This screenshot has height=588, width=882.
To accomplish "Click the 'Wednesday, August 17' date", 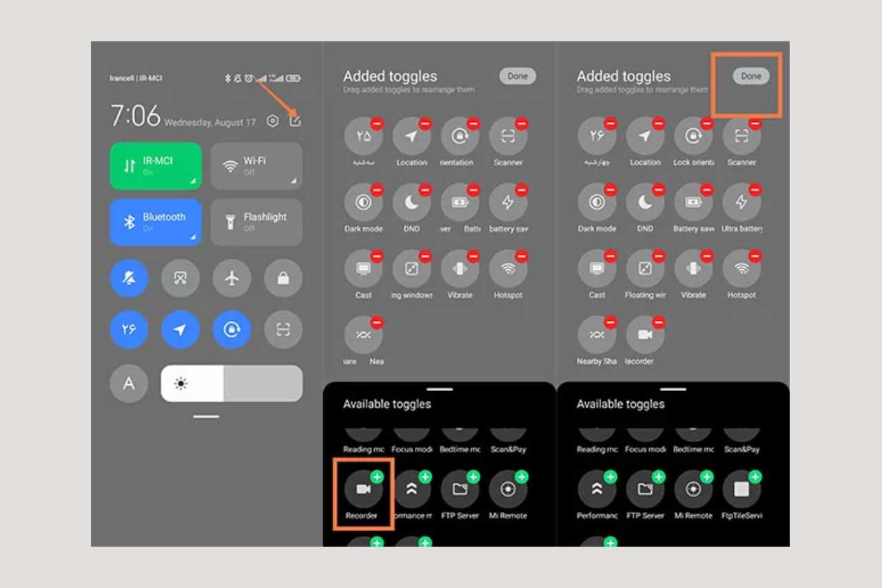I will click(209, 123).
